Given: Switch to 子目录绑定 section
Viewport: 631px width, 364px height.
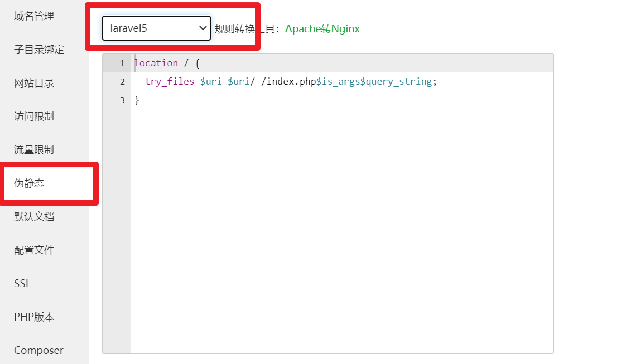Looking at the screenshot, I should click(x=39, y=50).
